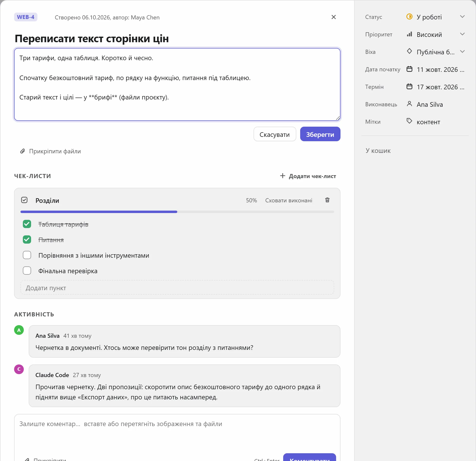Click the контент label value
The image size is (476, 461).
pyautogui.click(x=428, y=122)
